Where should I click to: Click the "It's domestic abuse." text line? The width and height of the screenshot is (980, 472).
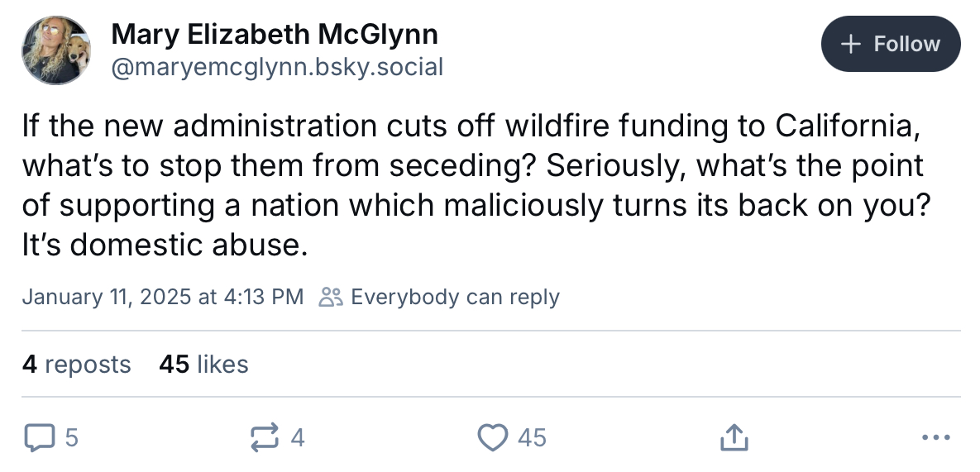point(165,245)
